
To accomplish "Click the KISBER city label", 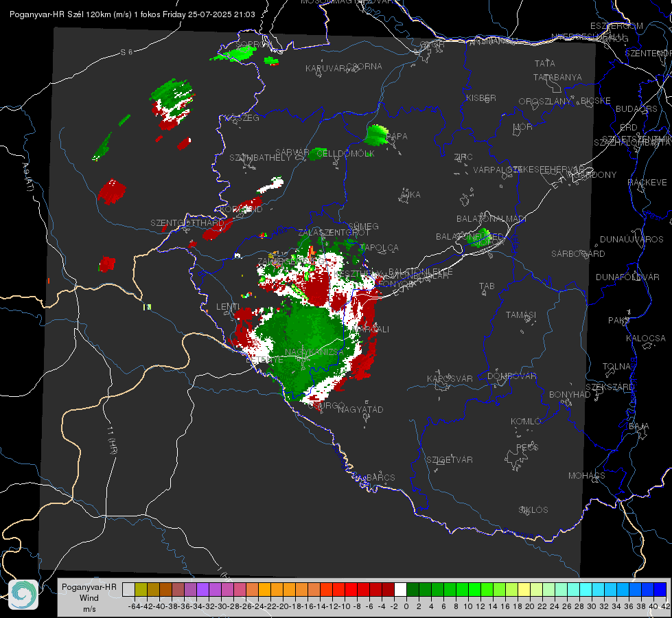I will point(481,98).
